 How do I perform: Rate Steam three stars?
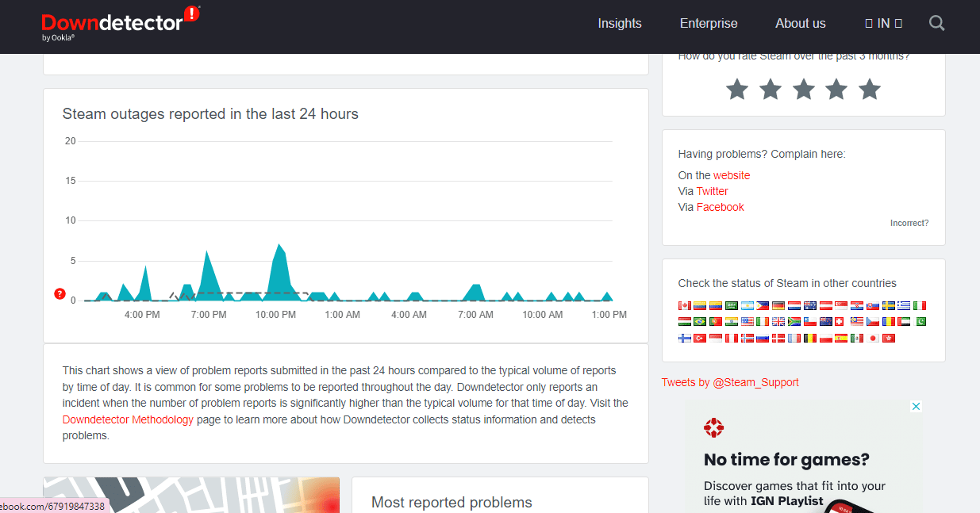coord(804,89)
